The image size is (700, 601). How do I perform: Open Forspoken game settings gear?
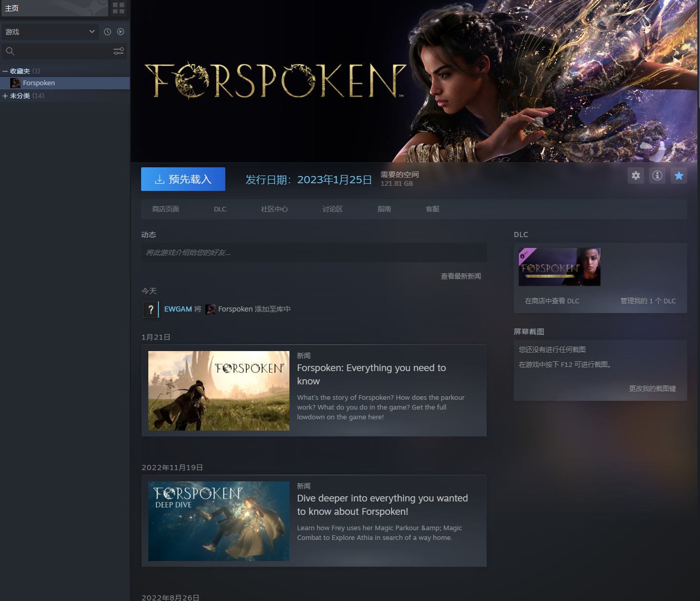click(x=636, y=176)
